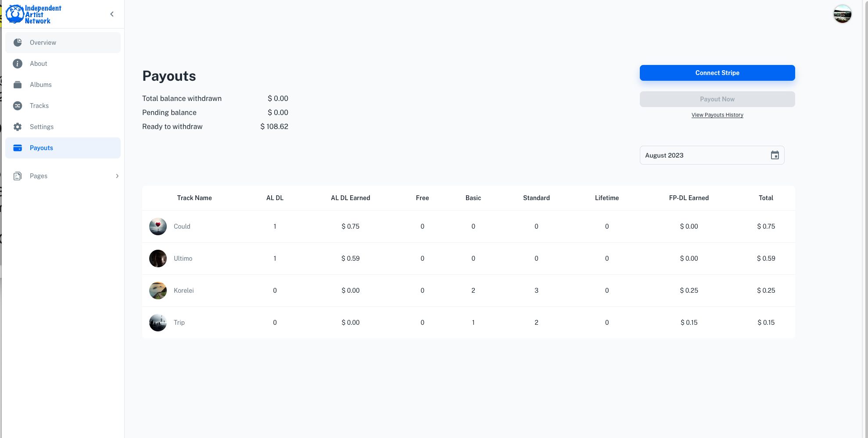Open the Settings section
The width and height of the screenshot is (868, 438).
63,127
